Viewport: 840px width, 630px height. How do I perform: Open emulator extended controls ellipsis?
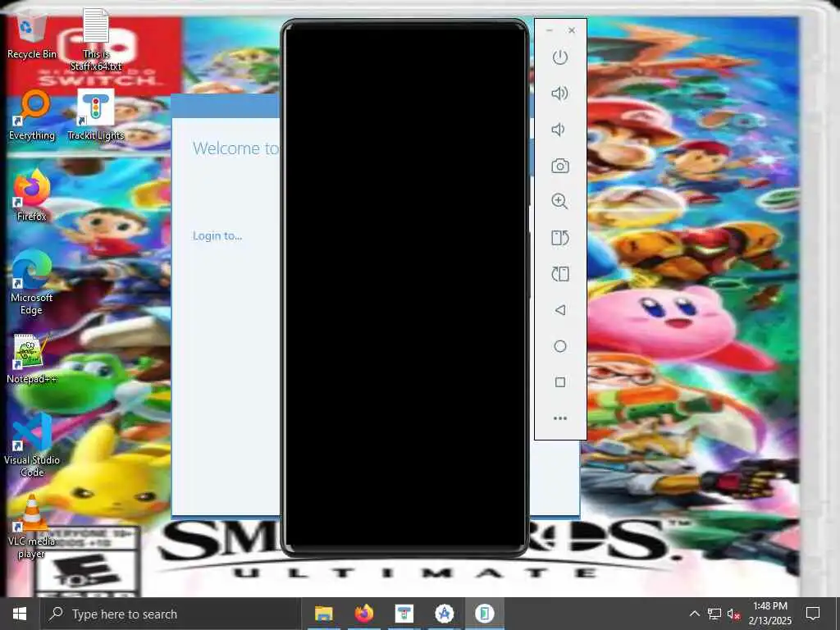click(559, 418)
